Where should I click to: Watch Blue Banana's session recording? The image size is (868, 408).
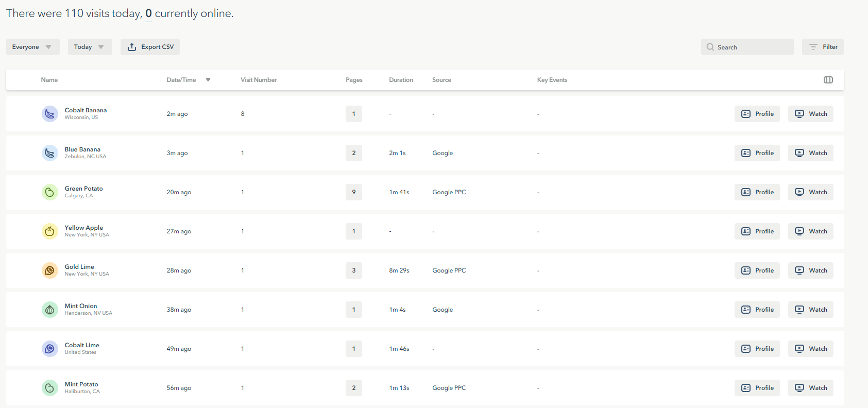pos(810,153)
